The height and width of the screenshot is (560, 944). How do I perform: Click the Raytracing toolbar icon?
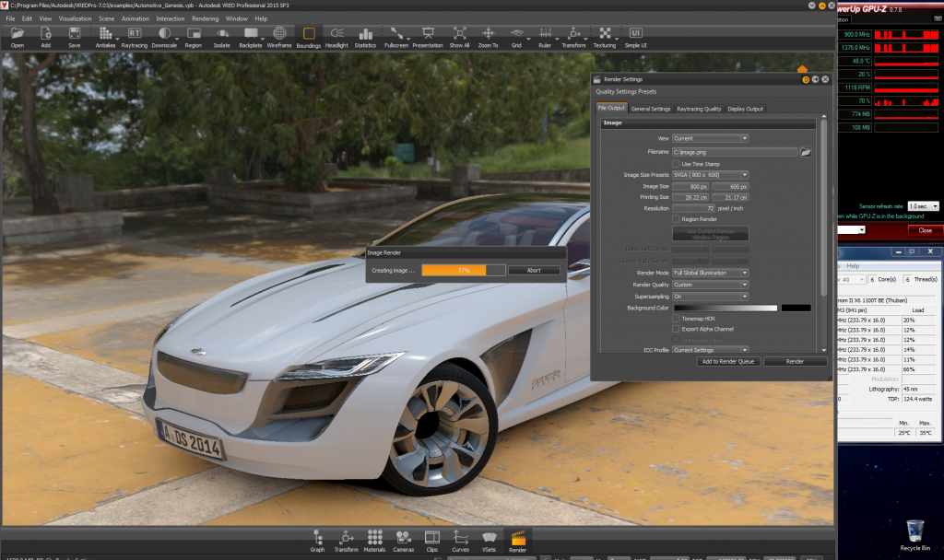pyautogui.click(x=134, y=36)
